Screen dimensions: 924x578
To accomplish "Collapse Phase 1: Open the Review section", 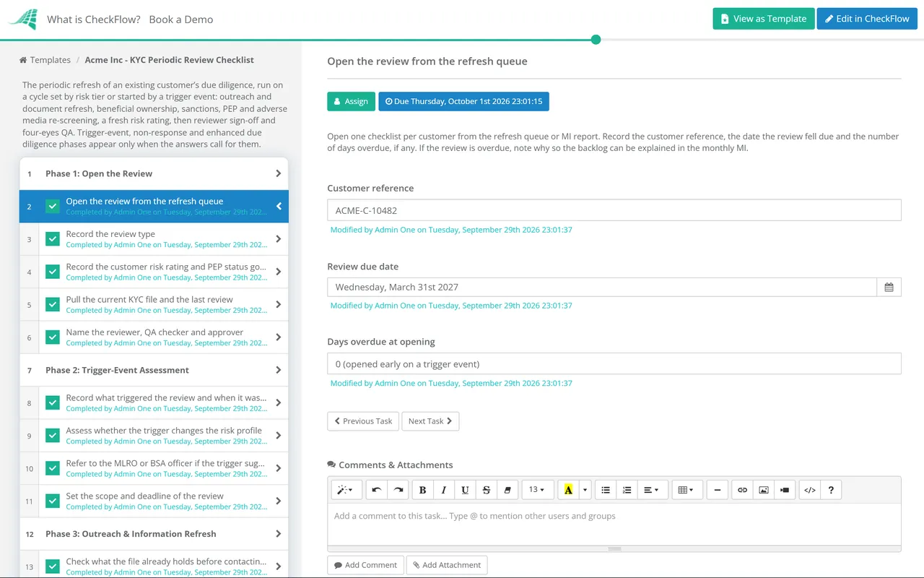I will 154,173.
